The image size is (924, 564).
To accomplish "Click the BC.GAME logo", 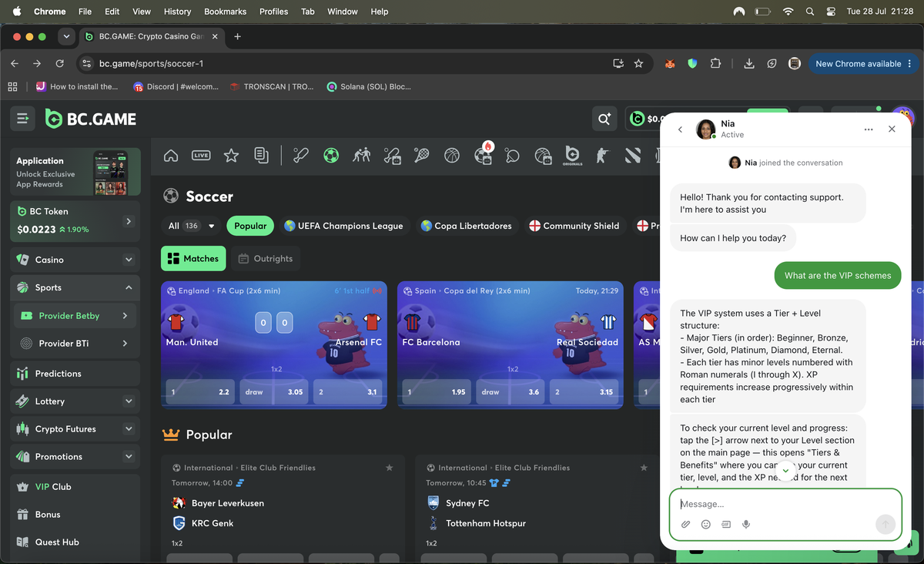I will click(91, 119).
